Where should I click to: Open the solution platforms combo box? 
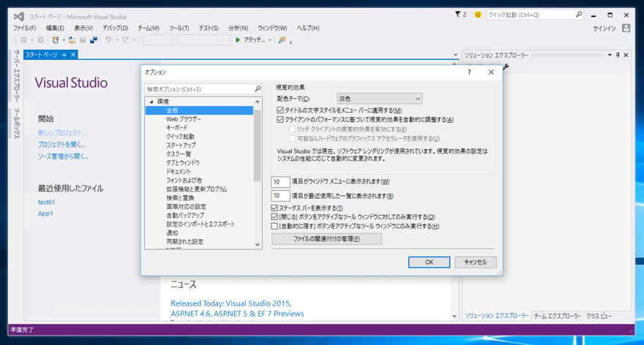click(203, 39)
